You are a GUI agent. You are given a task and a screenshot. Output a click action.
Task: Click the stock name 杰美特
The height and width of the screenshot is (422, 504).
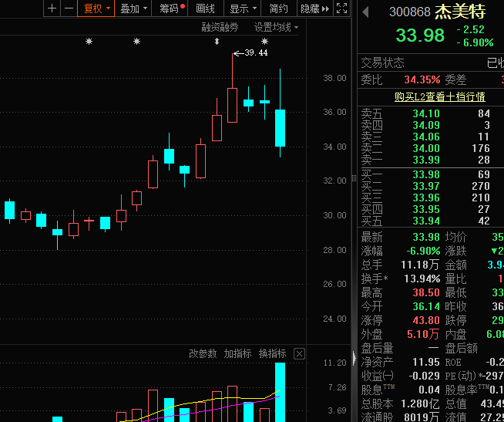460,12
